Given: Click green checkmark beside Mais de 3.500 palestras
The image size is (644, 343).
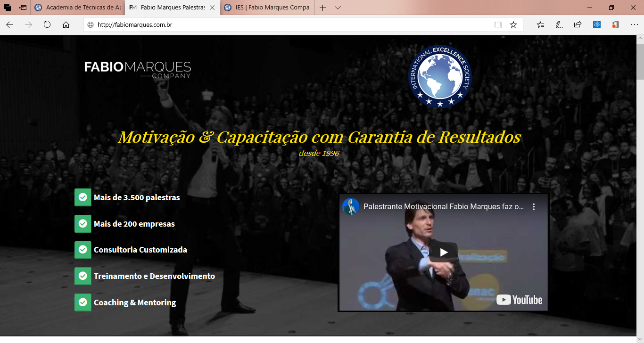Looking at the screenshot, I should 83,197.
